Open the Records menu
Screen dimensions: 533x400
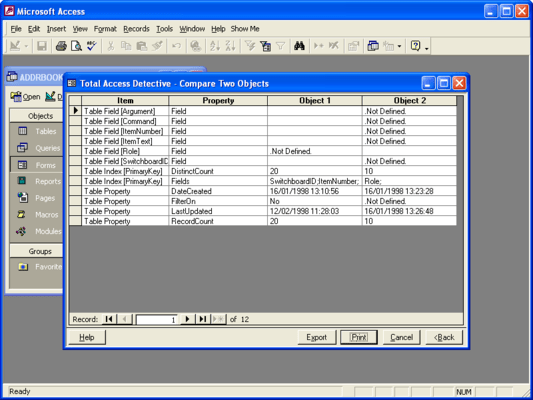pyautogui.click(x=136, y=29)
